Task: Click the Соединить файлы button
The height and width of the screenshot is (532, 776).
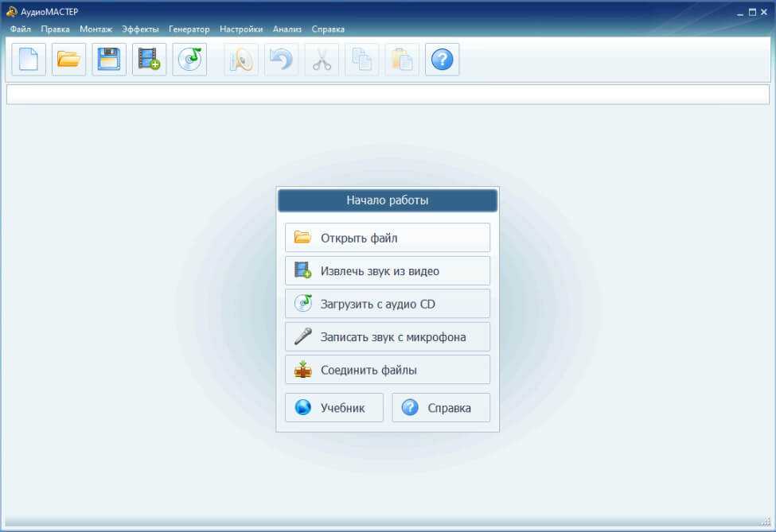Action: click(x=388, y=370)
